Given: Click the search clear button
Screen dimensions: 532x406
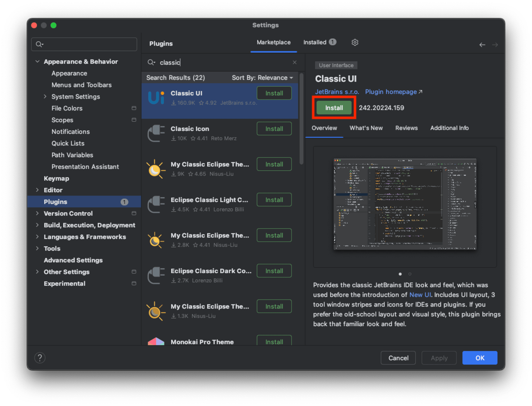Looking at the screenshot, I should [x=296, y=63].
